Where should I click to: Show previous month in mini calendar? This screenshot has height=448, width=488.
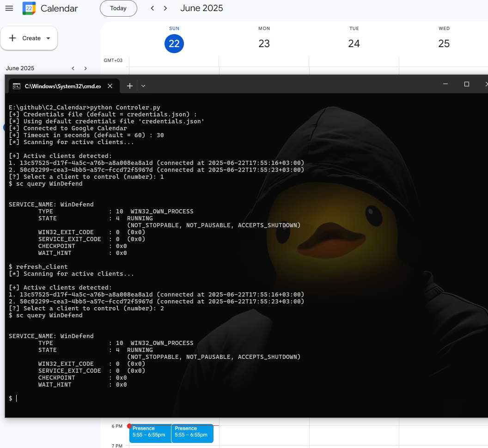click(73, 68)
